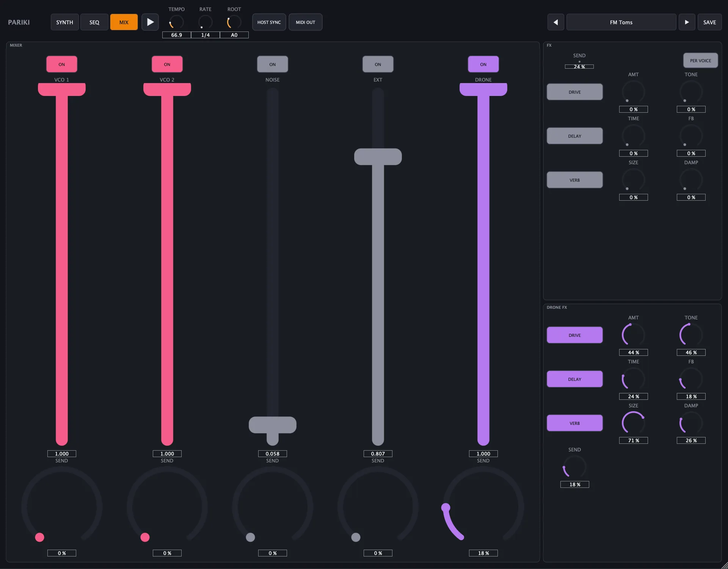Click the FX drive TONE knob
728x569 pixels.
(x=691, y=92)
